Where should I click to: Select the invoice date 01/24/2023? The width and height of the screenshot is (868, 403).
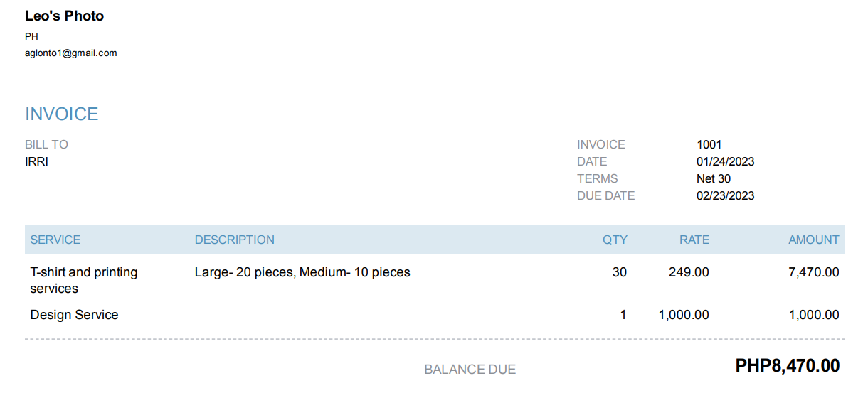tap(725, 162)
